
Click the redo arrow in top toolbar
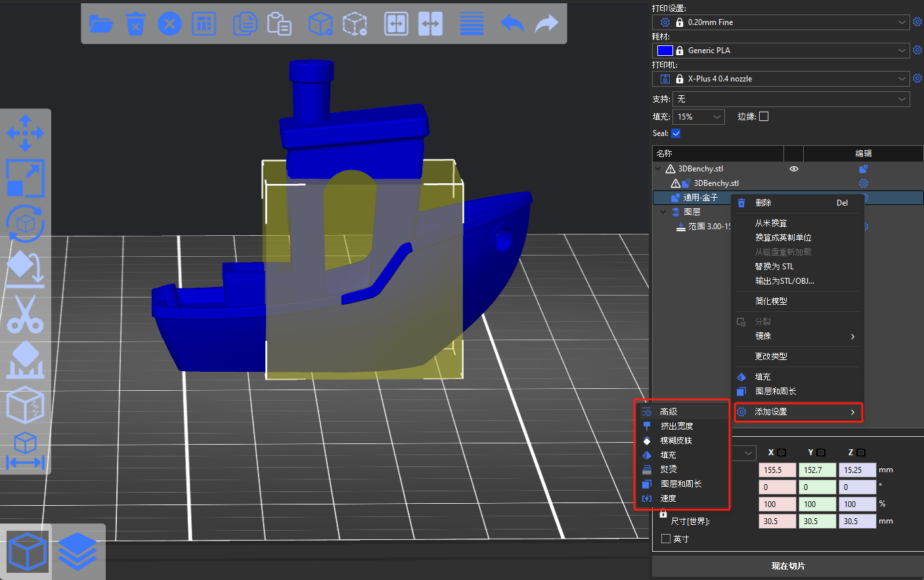pos(546,24)
